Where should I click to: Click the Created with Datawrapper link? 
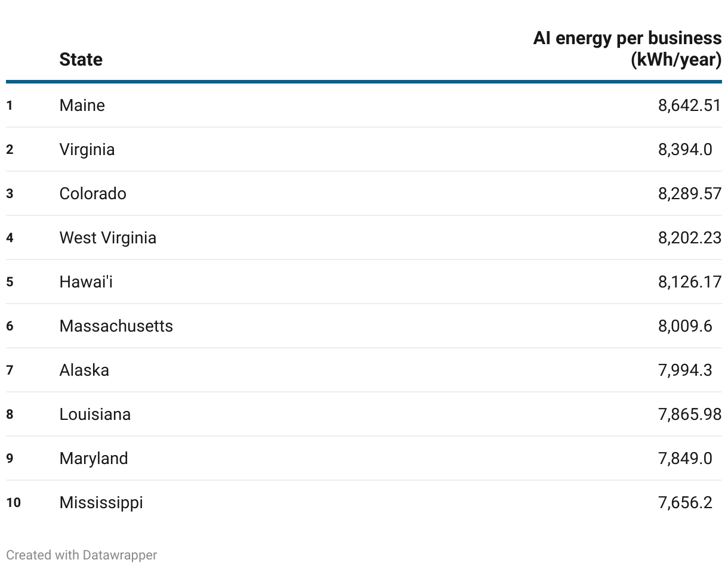tap(82, 555)
